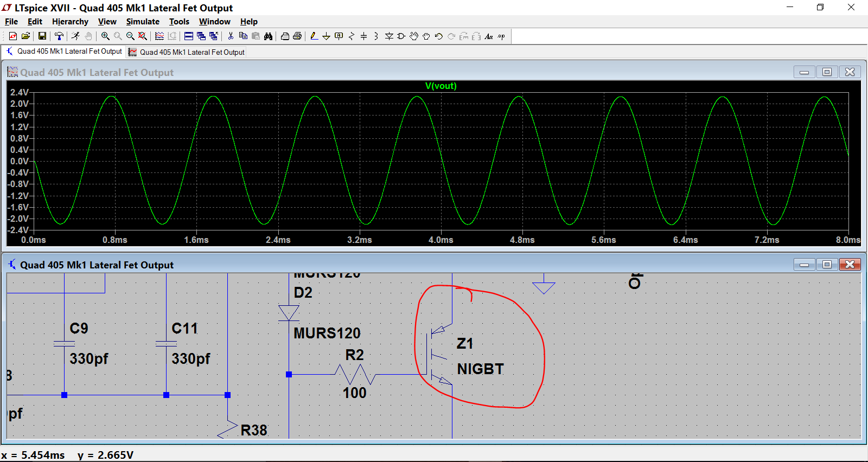This screenshot has height=462, width=868.
Task: Copy selection using the toolbar icon
Action: pyautogui.click(x=243, y=36)
